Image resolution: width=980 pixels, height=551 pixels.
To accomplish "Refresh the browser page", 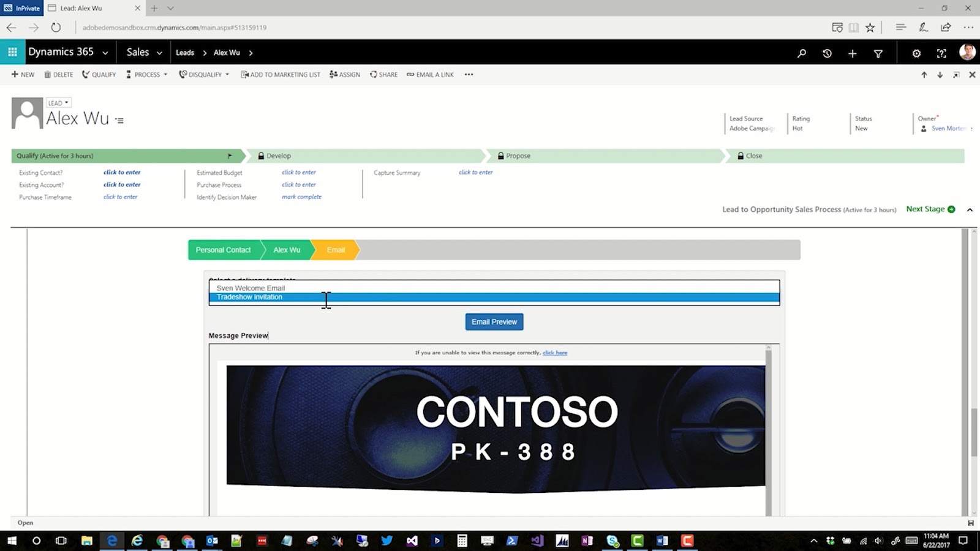I will coord(56,28).
